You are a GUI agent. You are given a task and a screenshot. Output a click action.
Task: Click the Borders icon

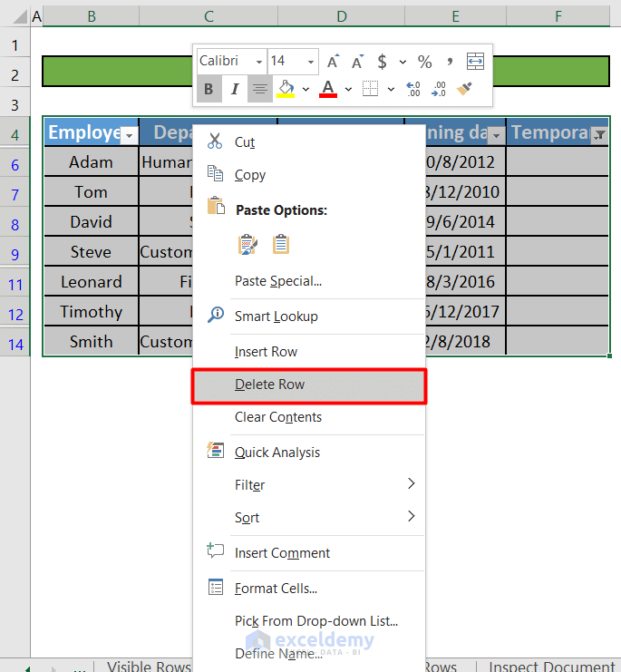371,89
